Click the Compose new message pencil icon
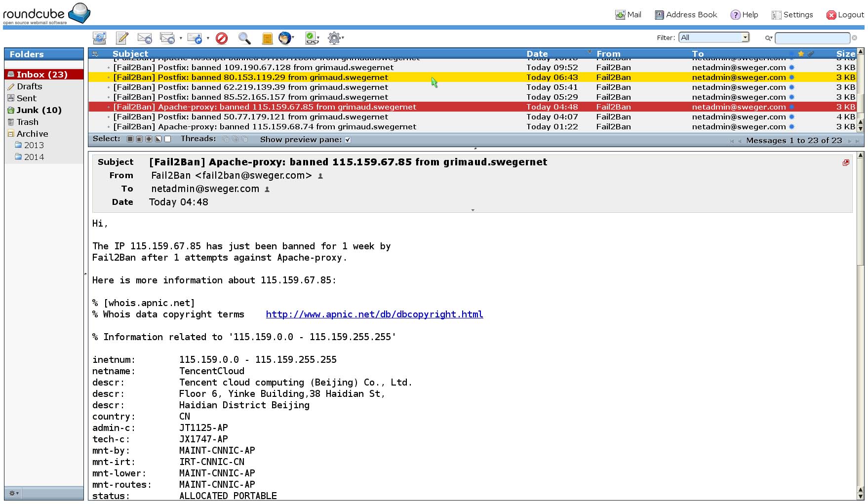The width and height of the screenshot is (868, 504). [x=122, y=38]
